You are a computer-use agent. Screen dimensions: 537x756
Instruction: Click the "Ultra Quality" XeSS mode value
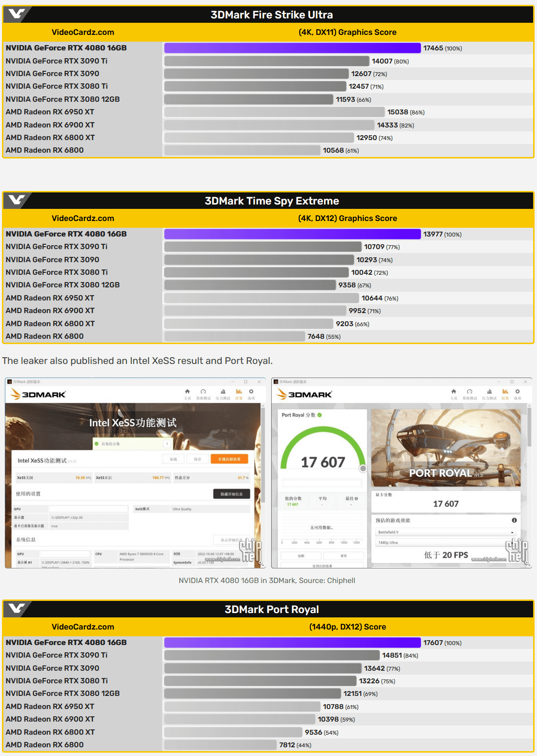point(182,509)
